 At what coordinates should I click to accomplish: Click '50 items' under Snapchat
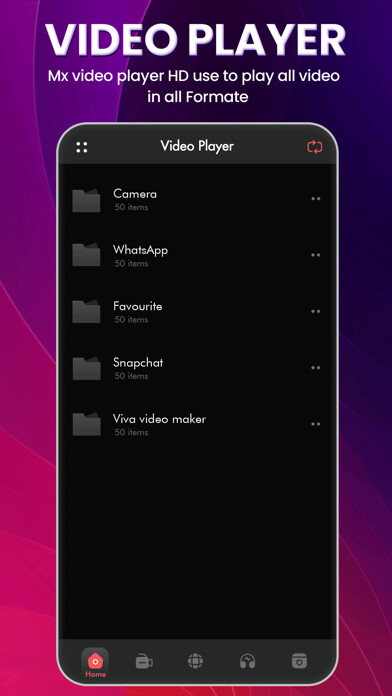(x=131, y=376)
